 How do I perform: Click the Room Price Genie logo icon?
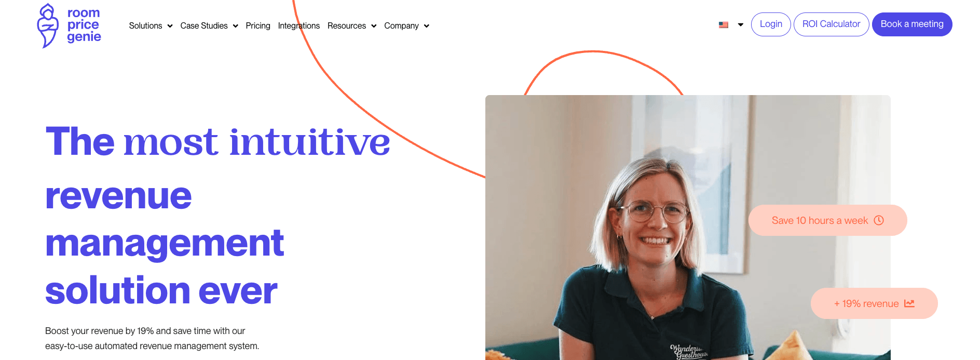48,25
